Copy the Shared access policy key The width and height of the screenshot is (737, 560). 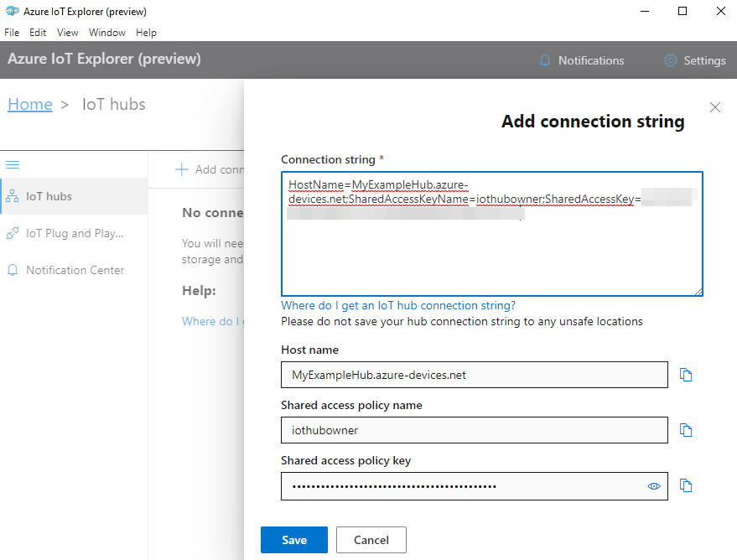[686, 485]
